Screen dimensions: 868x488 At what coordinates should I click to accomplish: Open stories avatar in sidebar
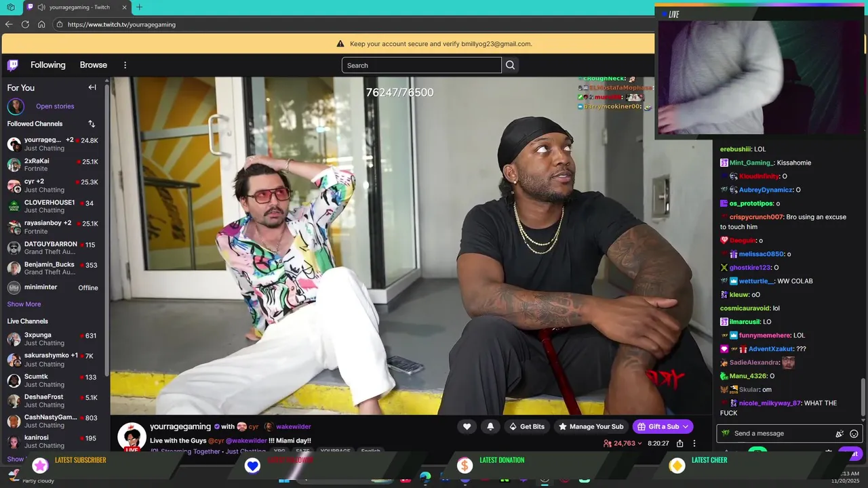point(16,106)
